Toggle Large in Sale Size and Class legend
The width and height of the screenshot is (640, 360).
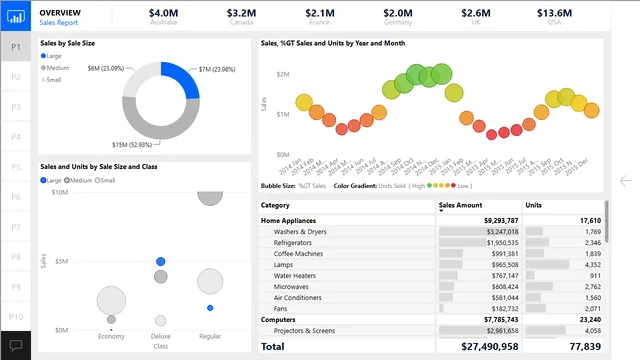[51, 180]
